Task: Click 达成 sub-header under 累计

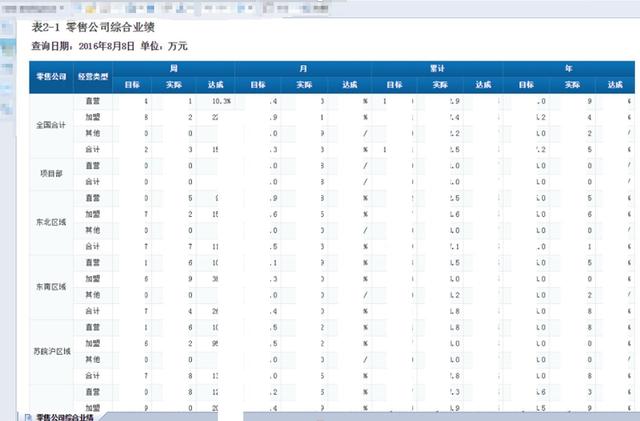Action: point(483,85)
